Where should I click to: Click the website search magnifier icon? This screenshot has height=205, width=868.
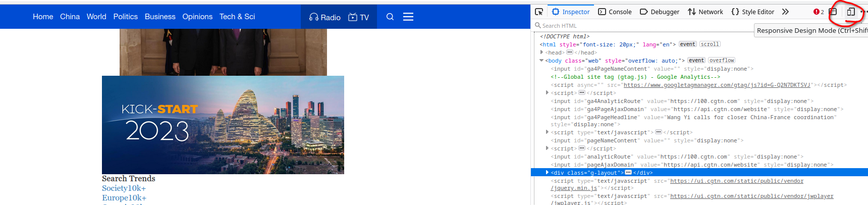390,17
